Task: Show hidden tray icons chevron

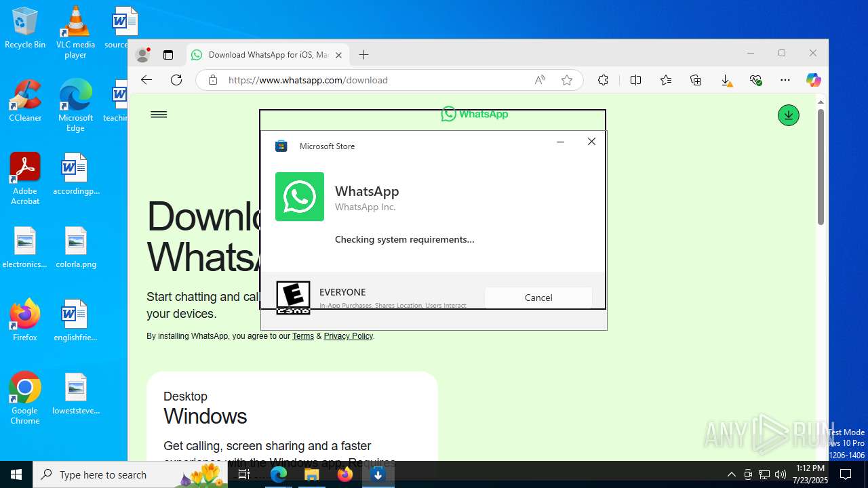Action: pyautogui.click(x=731, y=474)
